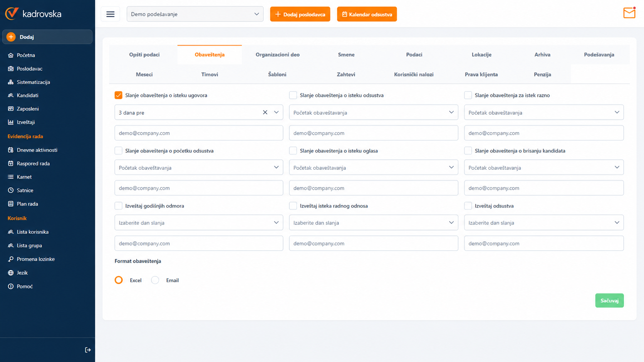Enable Slanje obaveštenja o isteku odsustva
The image size is (644, 362).
click(293, 95)
